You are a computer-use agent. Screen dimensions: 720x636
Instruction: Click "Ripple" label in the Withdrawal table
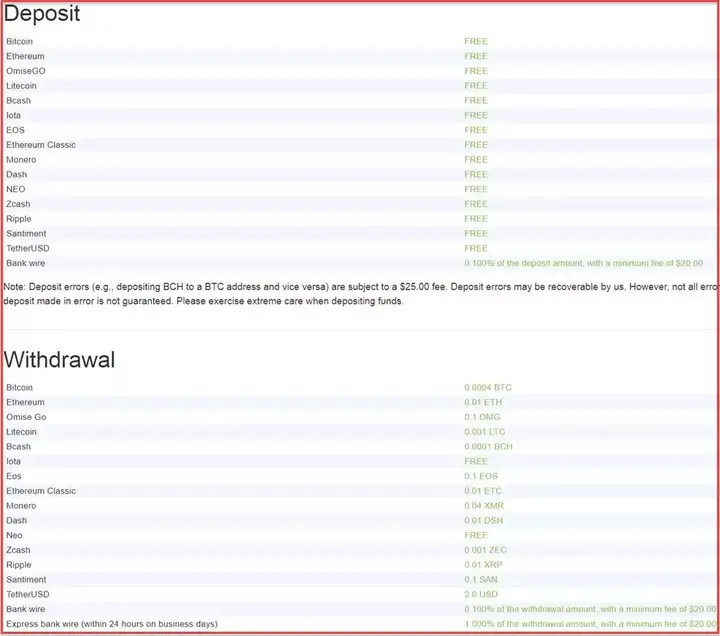[19, 565]
